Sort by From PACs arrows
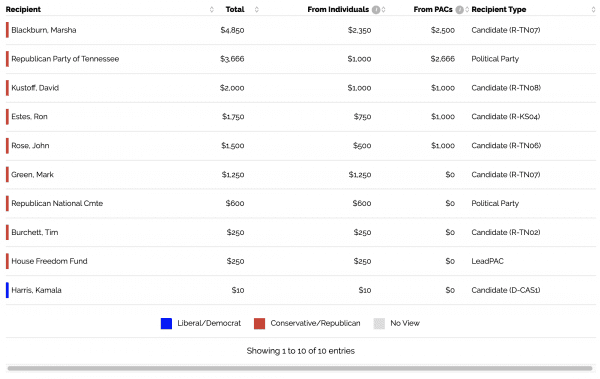600x379 pixels. pos(467,10)
